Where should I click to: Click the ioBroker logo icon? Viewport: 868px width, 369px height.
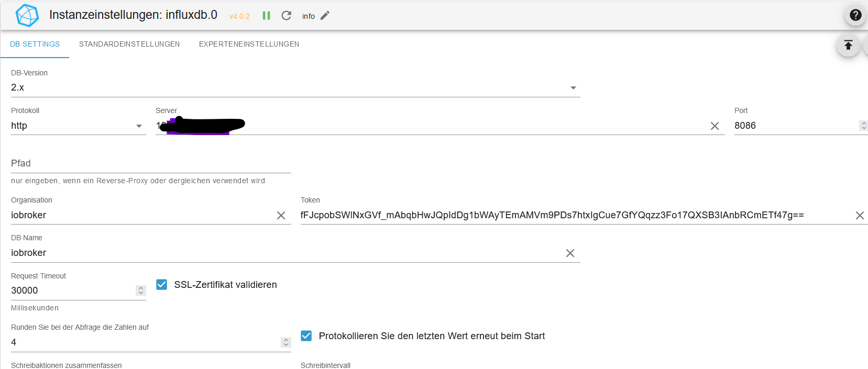[27, 15]
